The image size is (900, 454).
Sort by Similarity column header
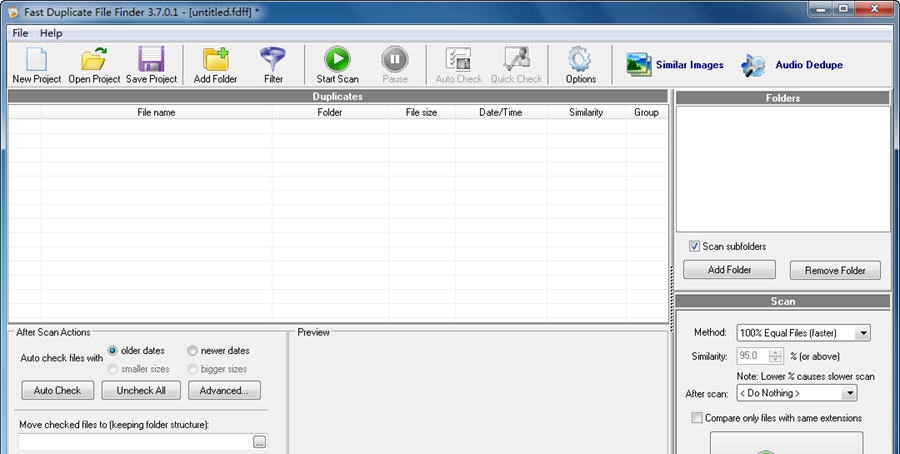pyautogui.click(x=586, y=112)
